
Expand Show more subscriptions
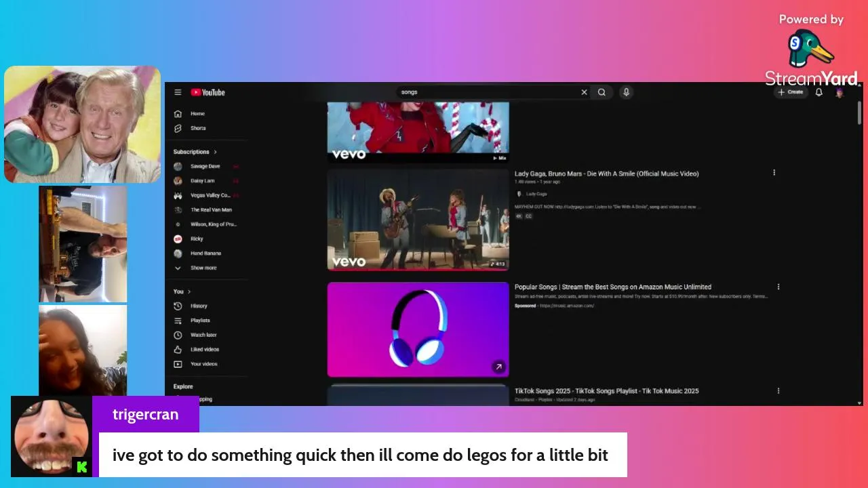(x=205, y=268)
